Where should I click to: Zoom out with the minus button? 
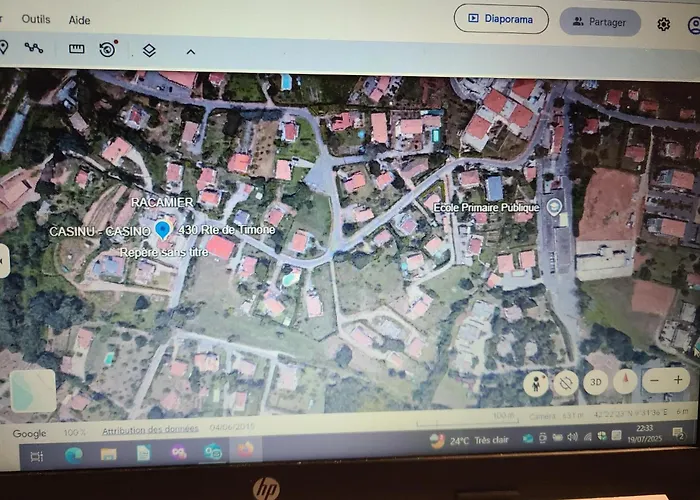[654, 381]
